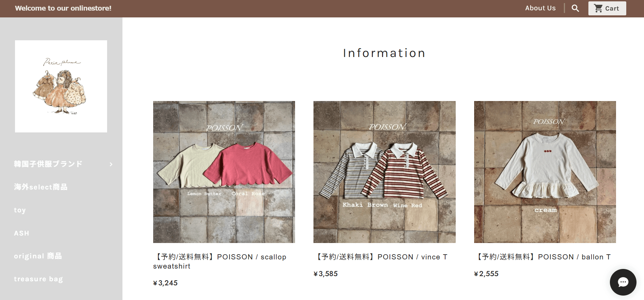
Task: Open POISSON scallop sweatshirt title link
Action: [x=220, y=261]
